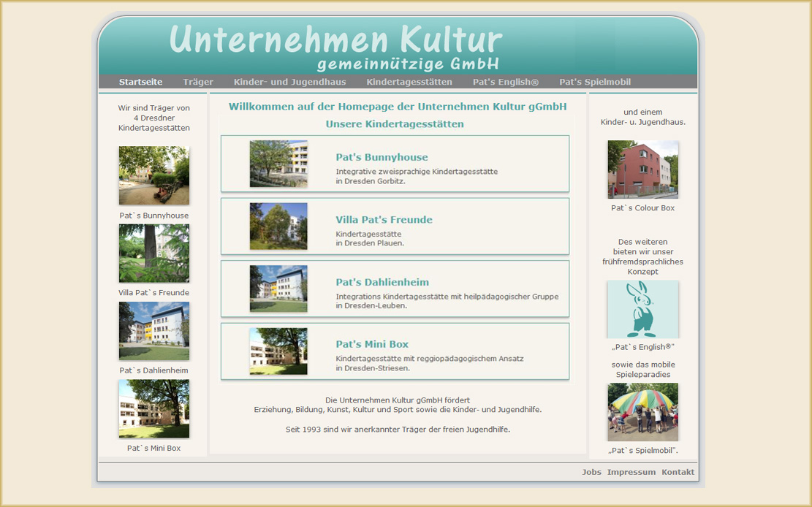Click the Bunnyhouse thumbnail in center list

278,164
